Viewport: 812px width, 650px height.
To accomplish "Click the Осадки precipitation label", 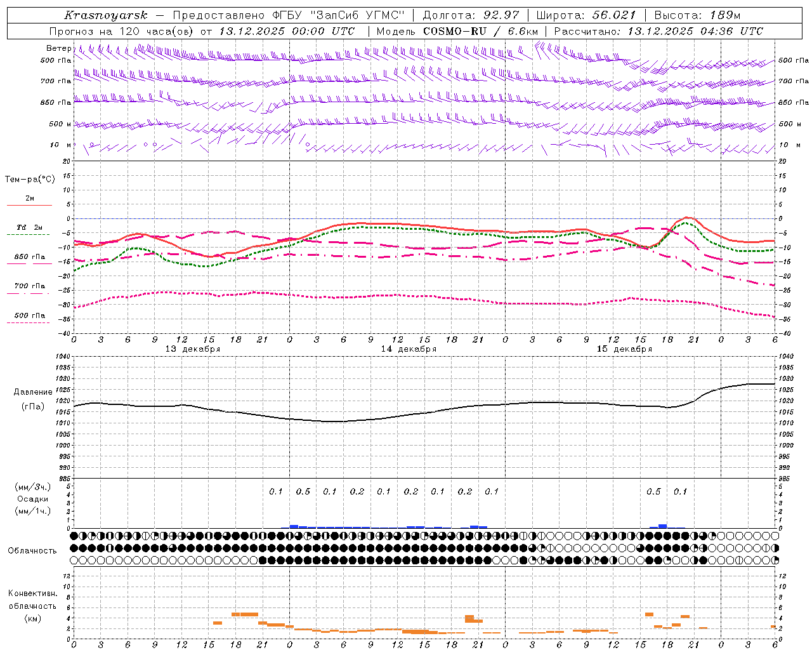I will [x=33, y=499].
